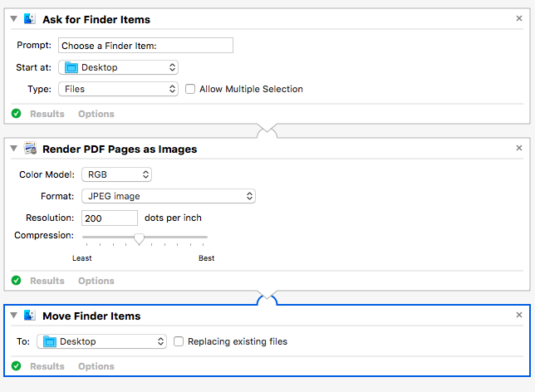Toggle Replacing existing files checkbox

point(179,341)
